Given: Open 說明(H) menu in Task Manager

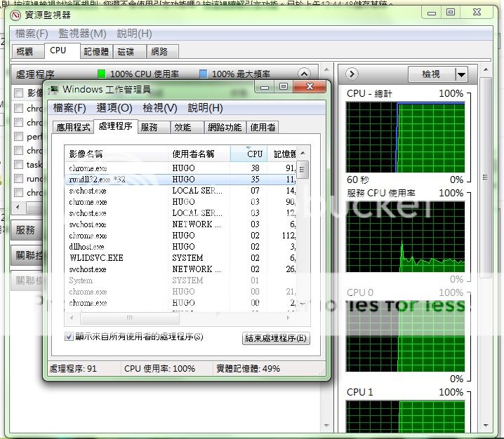Looking at the screenshot, I should pos(205,108).
